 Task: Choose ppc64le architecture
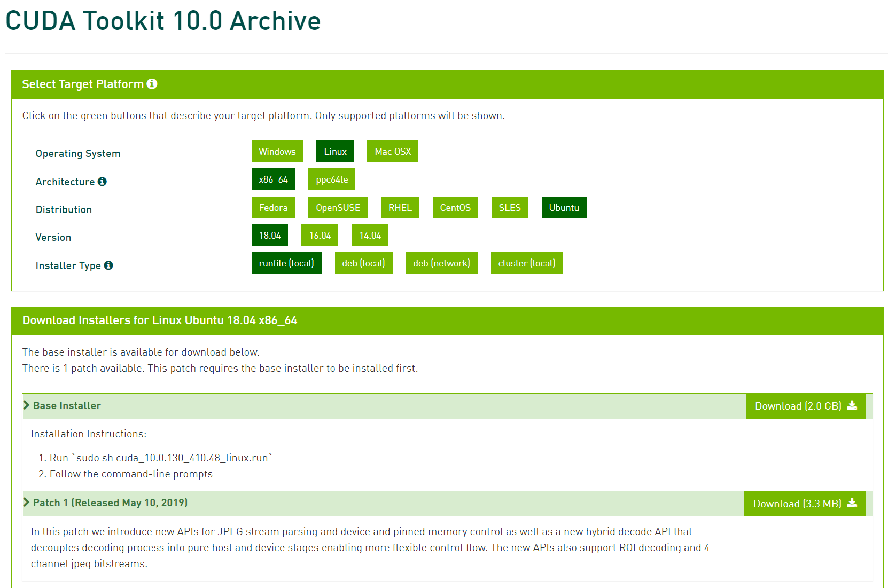pyautogui.click(x=332, y=179)
